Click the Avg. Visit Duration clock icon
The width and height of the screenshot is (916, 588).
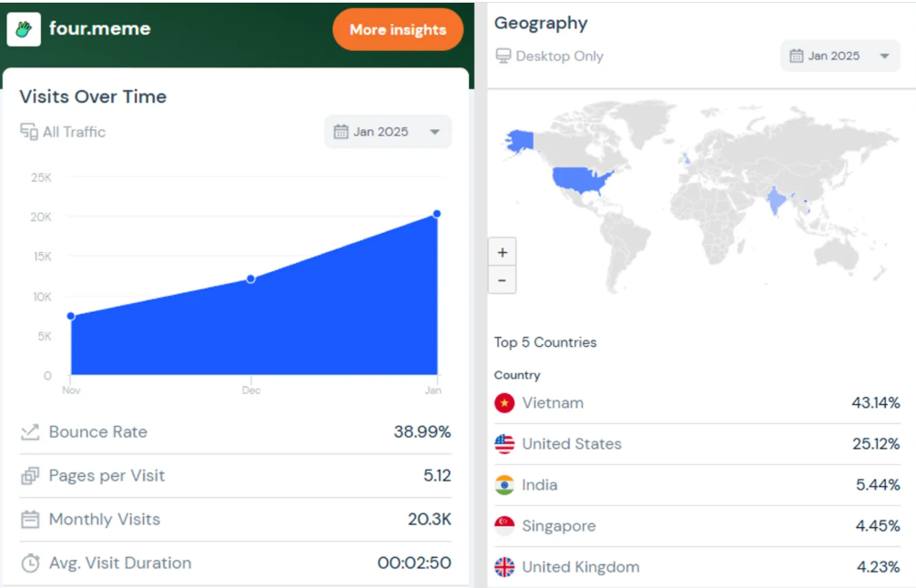click(x=30, y=563)
